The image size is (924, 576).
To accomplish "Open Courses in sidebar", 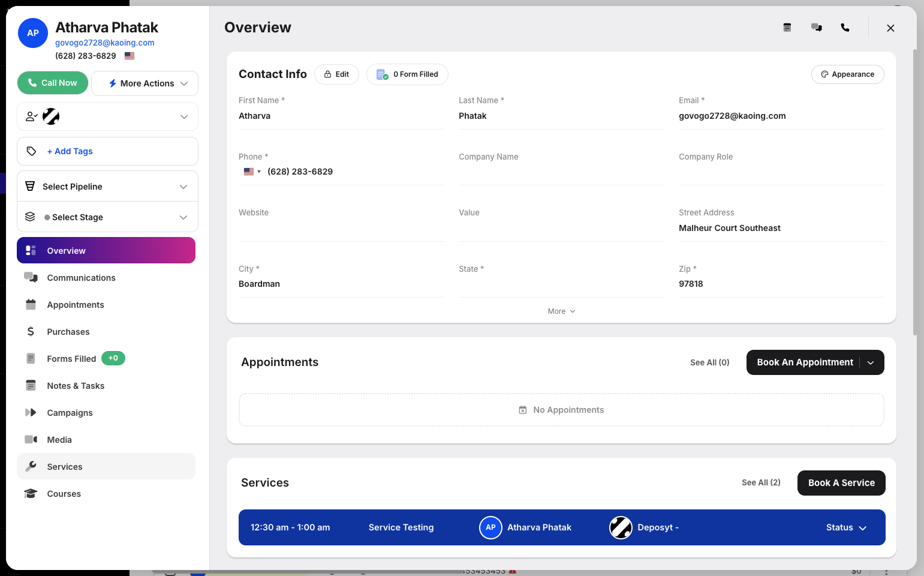I will (x=106, y=493).
